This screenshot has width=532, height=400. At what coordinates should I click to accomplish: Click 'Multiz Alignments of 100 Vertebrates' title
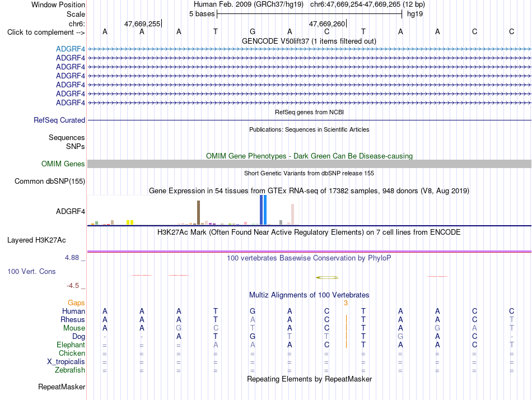tap(309, 295)
